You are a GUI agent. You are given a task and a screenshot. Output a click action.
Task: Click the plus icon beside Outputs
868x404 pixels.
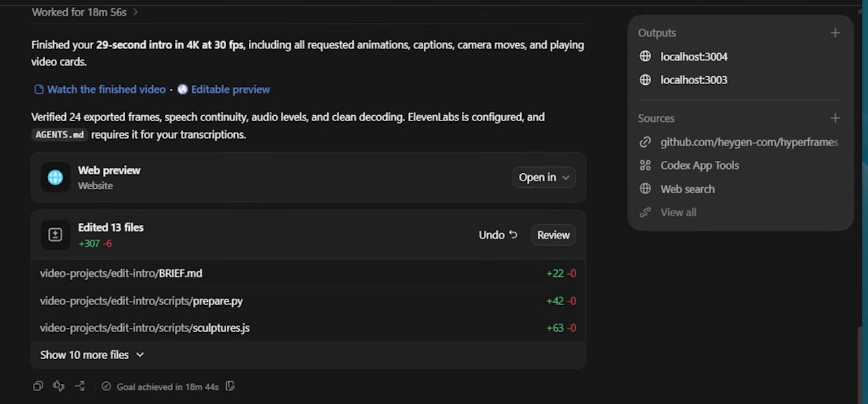click(835, 33)
